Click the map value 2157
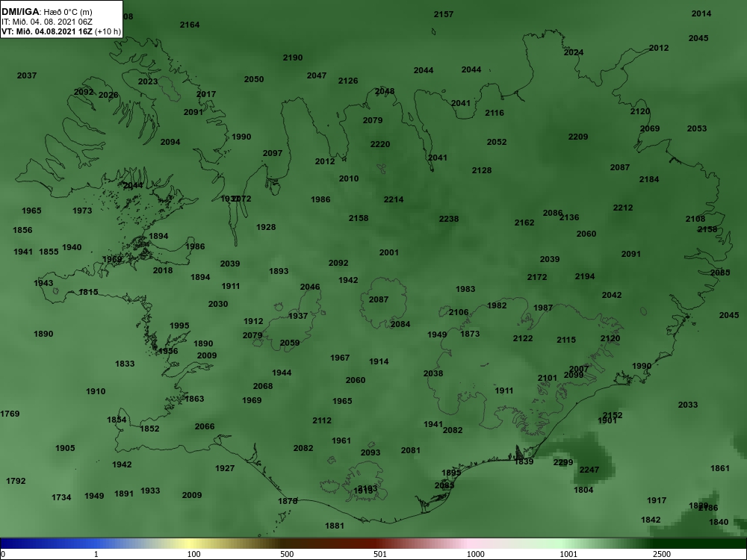 tap(444, 14)
